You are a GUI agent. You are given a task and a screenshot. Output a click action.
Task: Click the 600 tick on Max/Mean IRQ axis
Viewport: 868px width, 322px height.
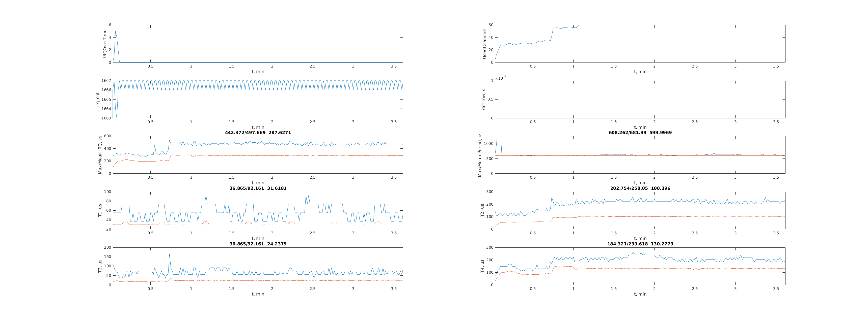(107, 136)
